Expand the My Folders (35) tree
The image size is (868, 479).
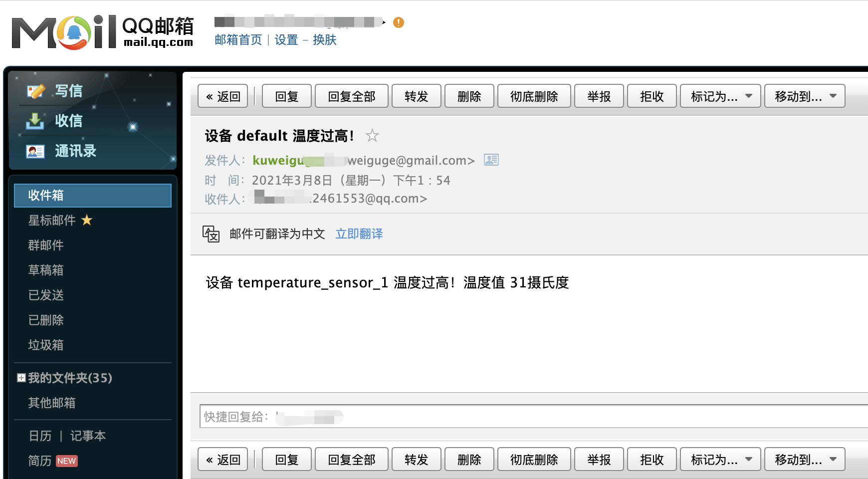(x=21, y=378)
